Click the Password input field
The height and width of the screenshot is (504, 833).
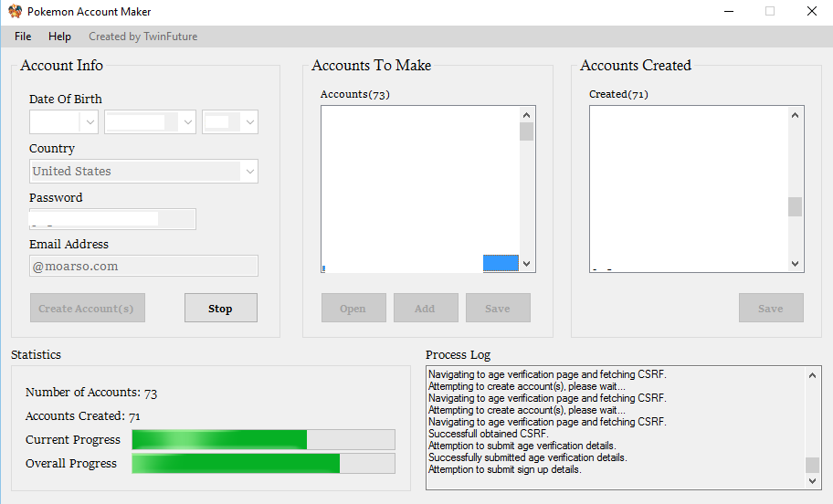tap(112, 219)
